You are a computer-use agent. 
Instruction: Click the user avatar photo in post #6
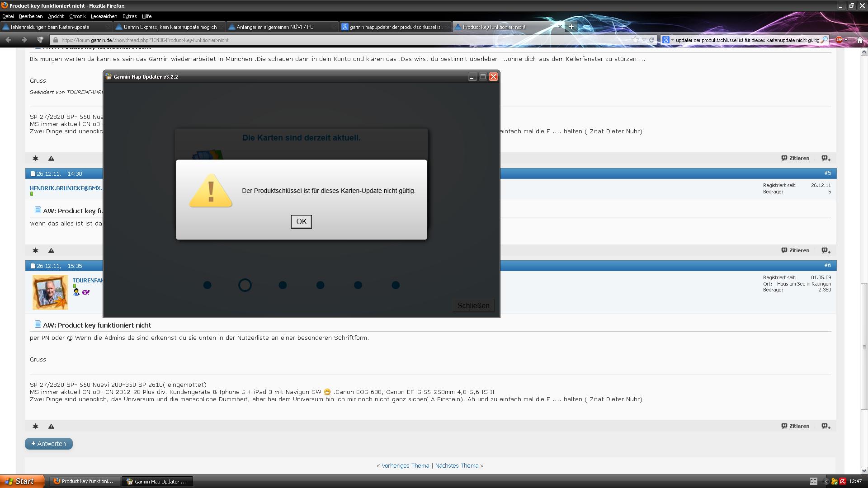coord(50,292)
